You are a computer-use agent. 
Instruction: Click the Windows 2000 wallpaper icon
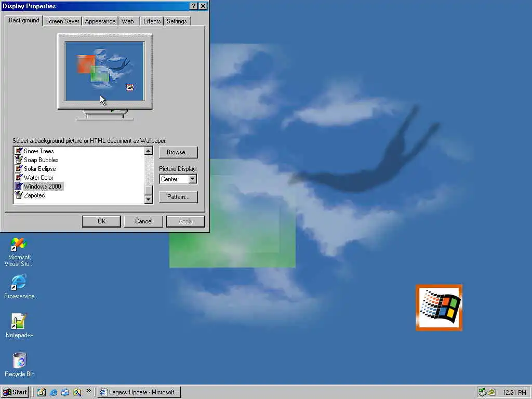coord(19,187)
